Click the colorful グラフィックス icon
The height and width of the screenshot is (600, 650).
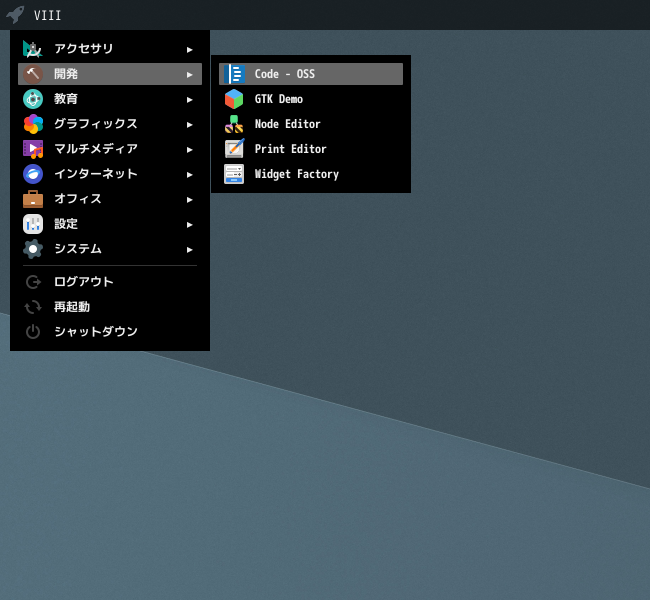click(x=33, y=124)
